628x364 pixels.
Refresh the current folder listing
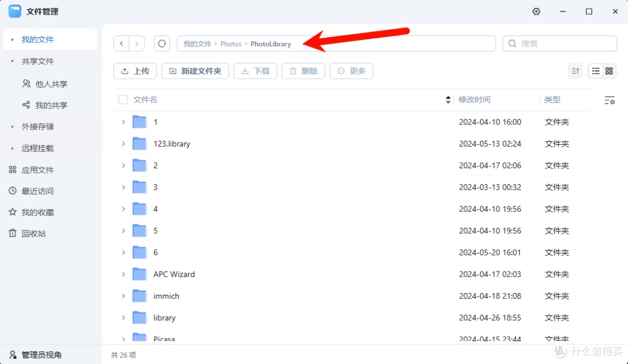pyautogui.click(x=162, y=44)
